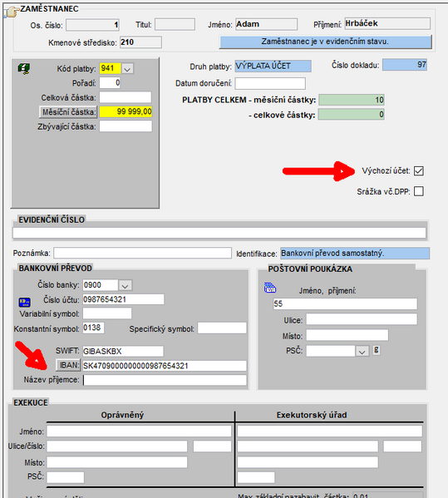
Task: Click the Konstantní symbol field showing 0138
Action: (x=93, y=328)
